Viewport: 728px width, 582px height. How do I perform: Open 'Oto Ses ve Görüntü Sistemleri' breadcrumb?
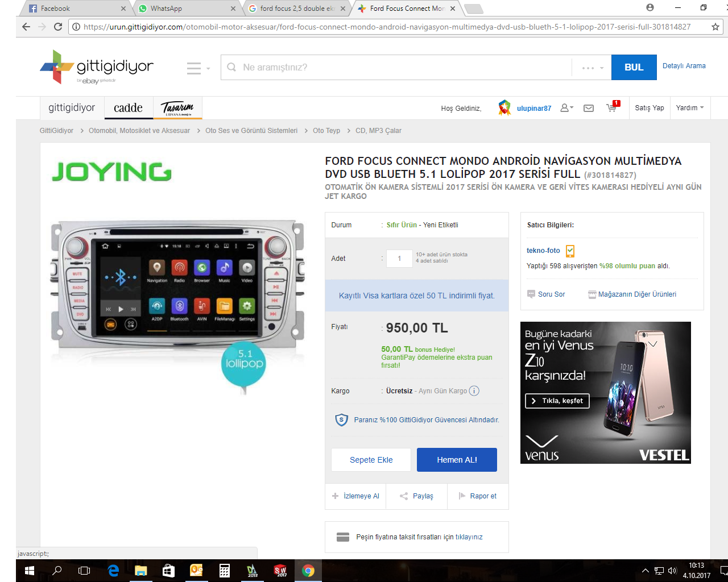pyautogui.click(x=251, y=131)
